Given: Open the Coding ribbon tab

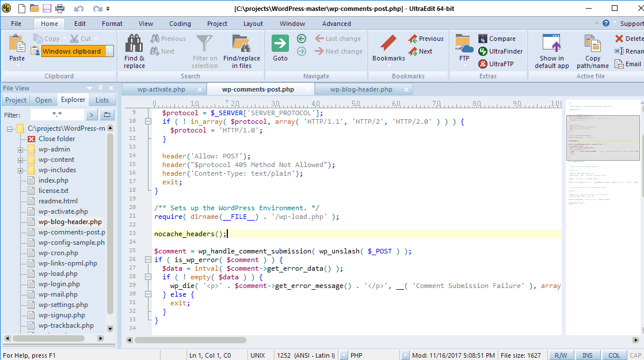Looking at the screenshot, I should 180,24.
